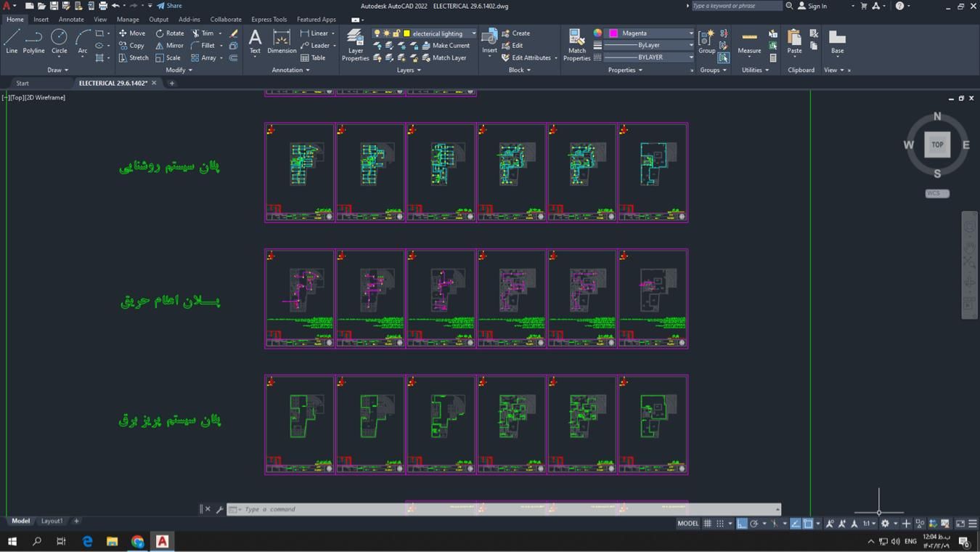Click the Leader annotation tool
The width and height of the screenshot is (980, 552).
(x=314, y=46)
